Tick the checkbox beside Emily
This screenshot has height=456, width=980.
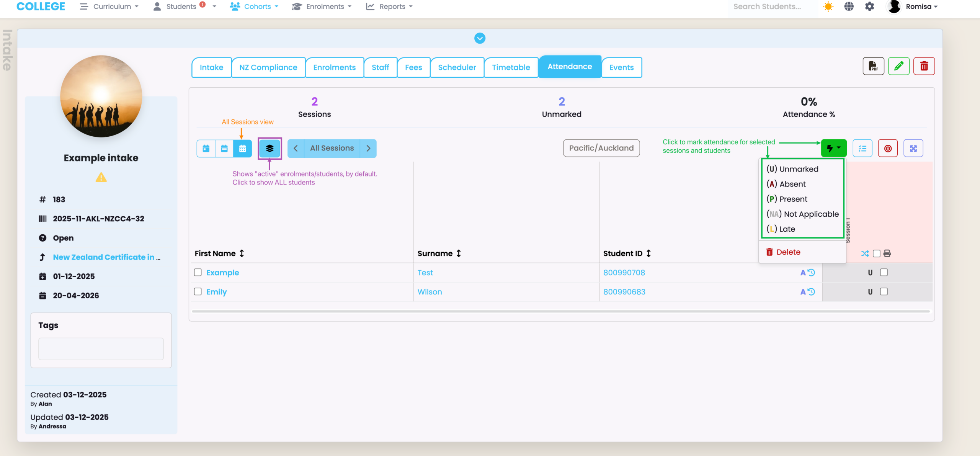[198, 291]
